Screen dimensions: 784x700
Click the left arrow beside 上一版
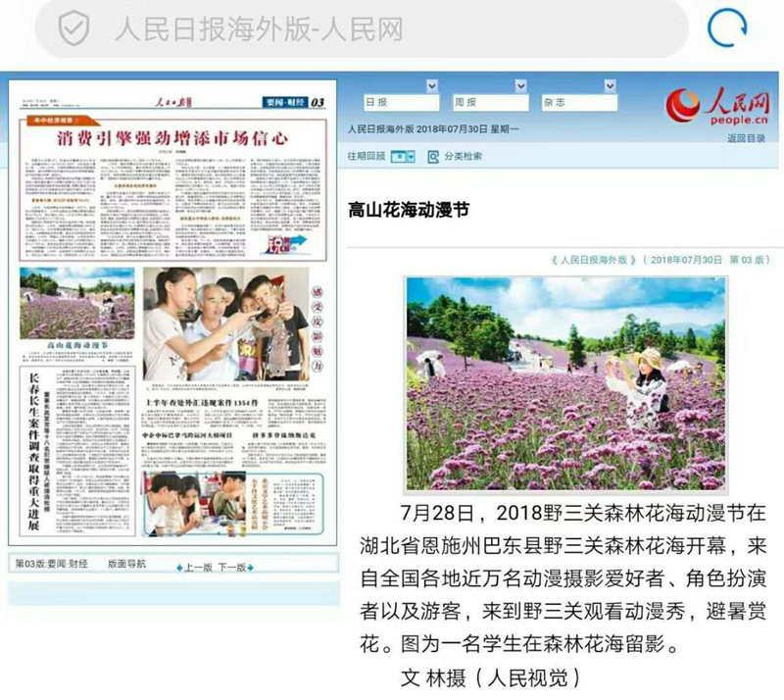coord(178,568)
